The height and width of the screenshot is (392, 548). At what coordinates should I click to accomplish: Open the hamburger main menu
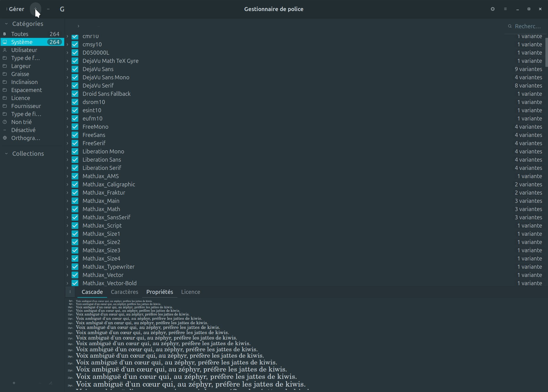505,9
